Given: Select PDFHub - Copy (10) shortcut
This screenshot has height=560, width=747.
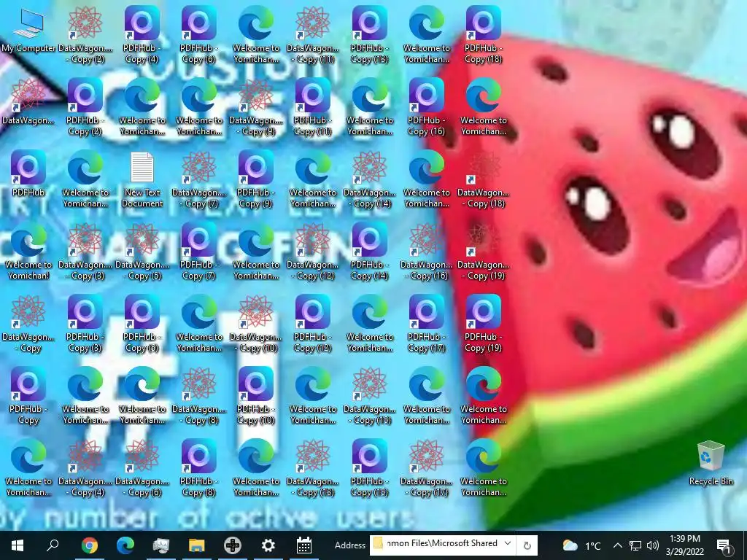Looking at the screenshot, I should [256, 397].
